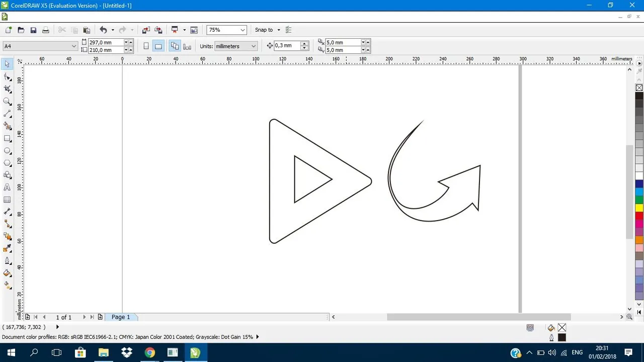The height and width of the screenshot is (362, 644).
Task: Apply layout to current page only
Action: tap(187, 46)
